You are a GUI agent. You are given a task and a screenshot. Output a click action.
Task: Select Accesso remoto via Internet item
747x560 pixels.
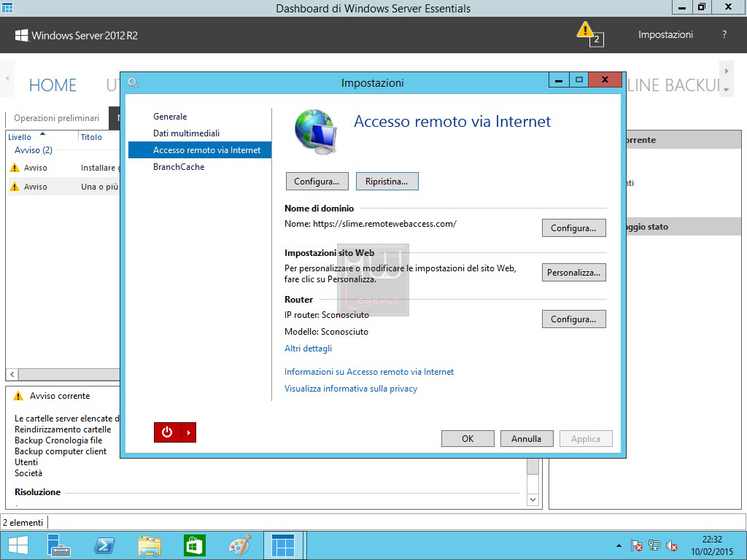click(200, 150)
